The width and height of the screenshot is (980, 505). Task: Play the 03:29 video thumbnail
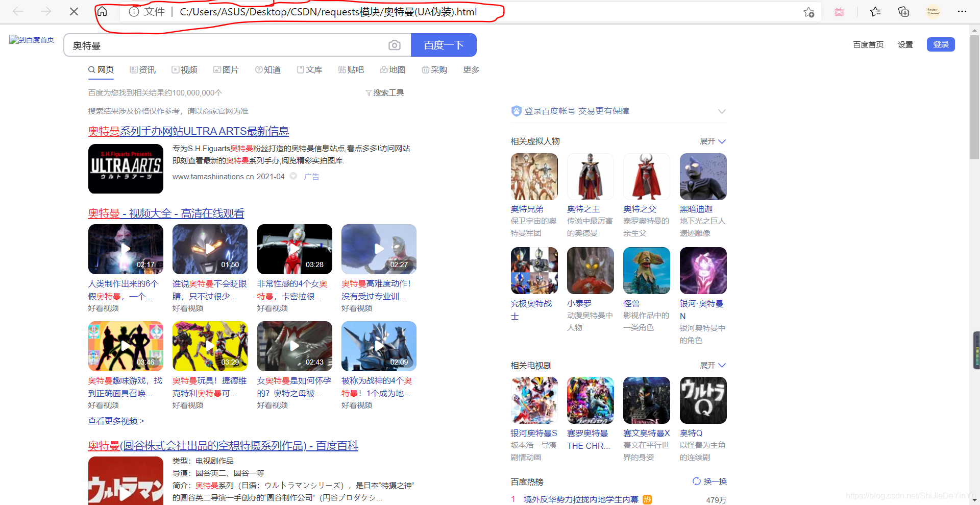click(210, 346)
